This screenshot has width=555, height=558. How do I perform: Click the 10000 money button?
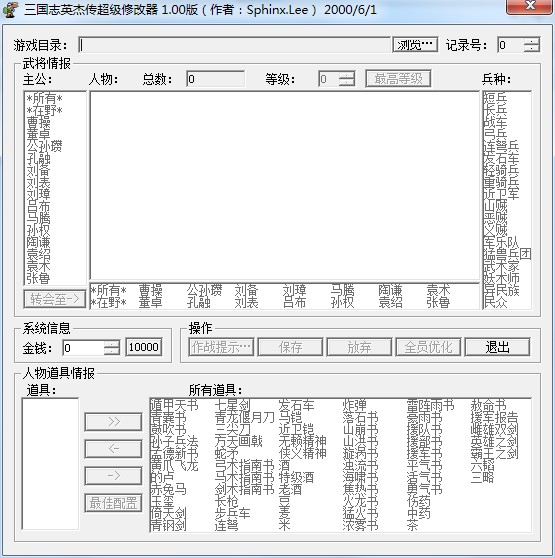point(144,347)
